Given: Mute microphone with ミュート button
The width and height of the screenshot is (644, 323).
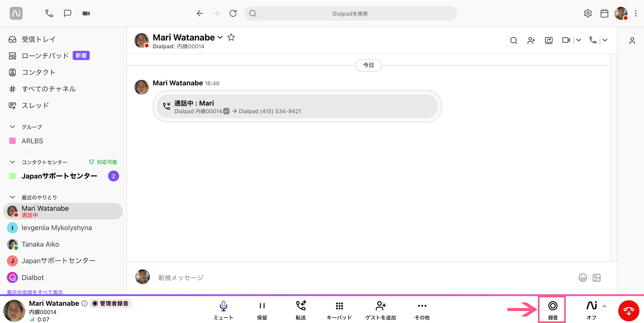Looking at the screenshot, I should point(223,310).
